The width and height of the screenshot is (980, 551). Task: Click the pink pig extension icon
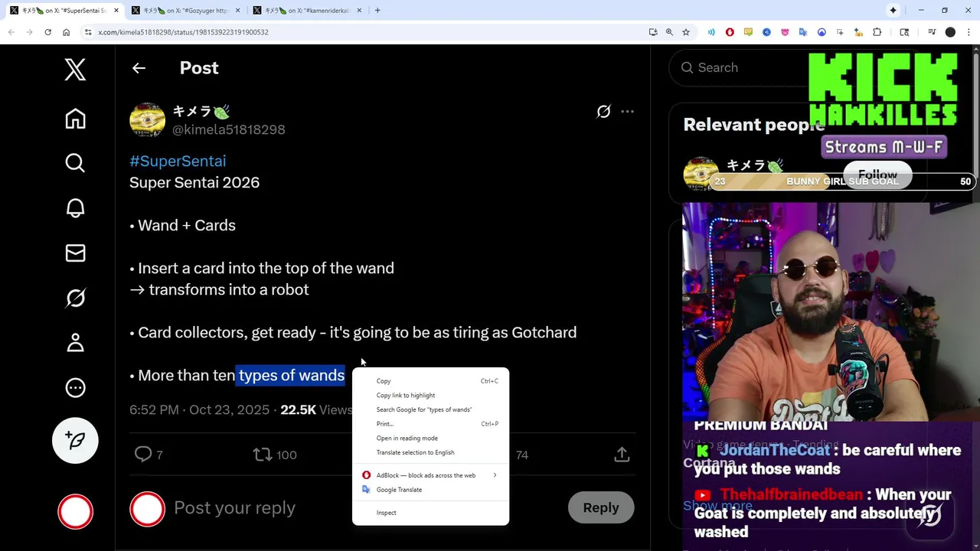[785, 32]
